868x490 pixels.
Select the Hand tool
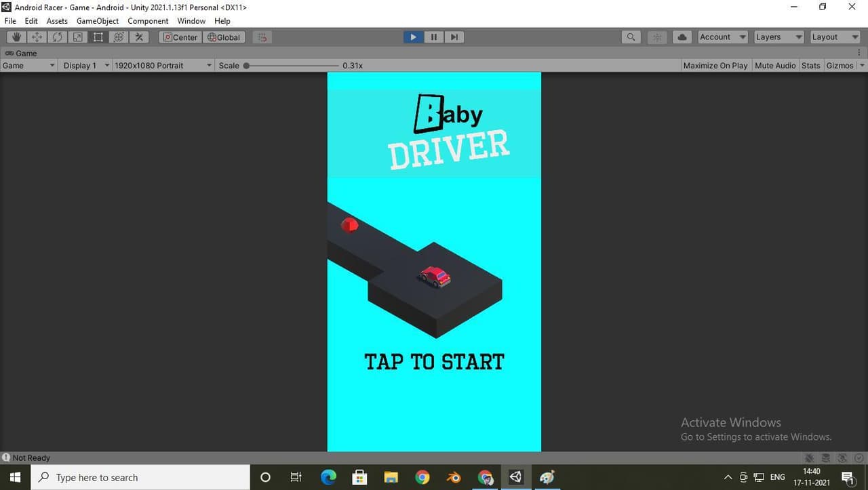point(16,37)
